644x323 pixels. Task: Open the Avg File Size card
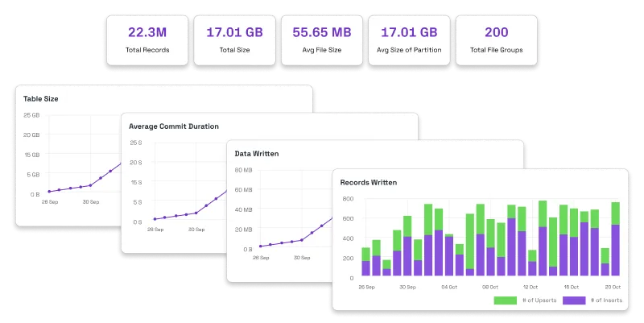click(x=322, y=40)
